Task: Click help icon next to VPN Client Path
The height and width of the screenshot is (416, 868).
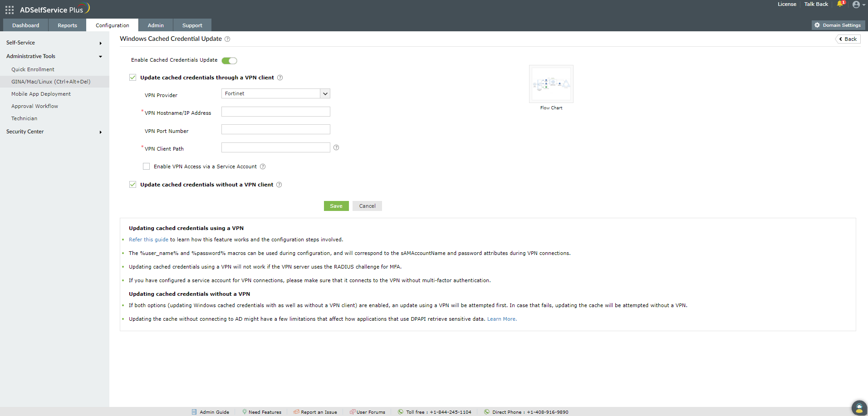Action: point(336,147)
